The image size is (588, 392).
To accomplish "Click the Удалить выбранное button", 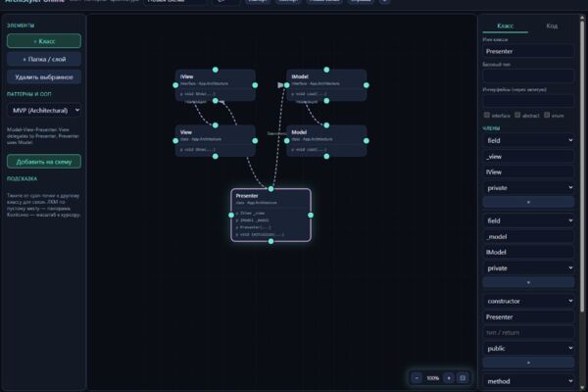I will (44, 76).
